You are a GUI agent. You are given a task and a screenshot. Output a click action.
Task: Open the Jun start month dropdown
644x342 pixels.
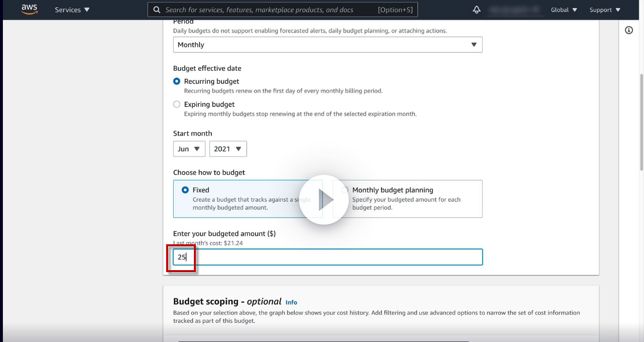189,149
